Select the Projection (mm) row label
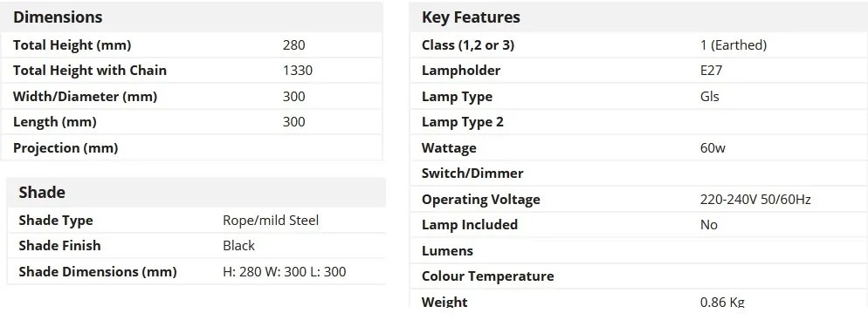The height and width of the screenshot is (320, 868). coord(65,148)
